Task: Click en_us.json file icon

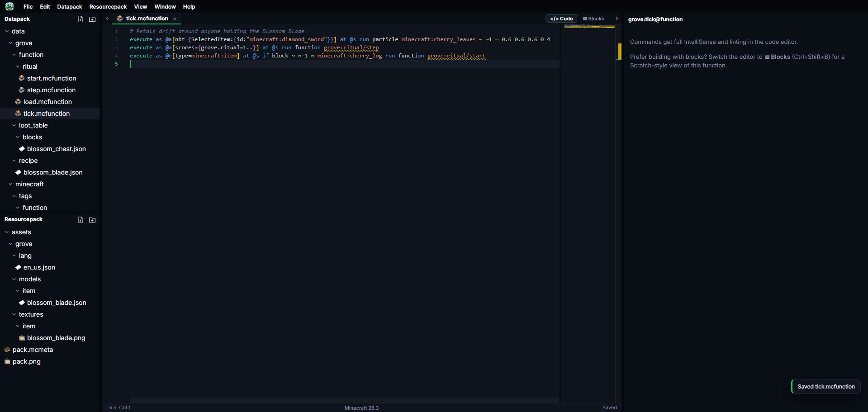Action: [18, 267]
